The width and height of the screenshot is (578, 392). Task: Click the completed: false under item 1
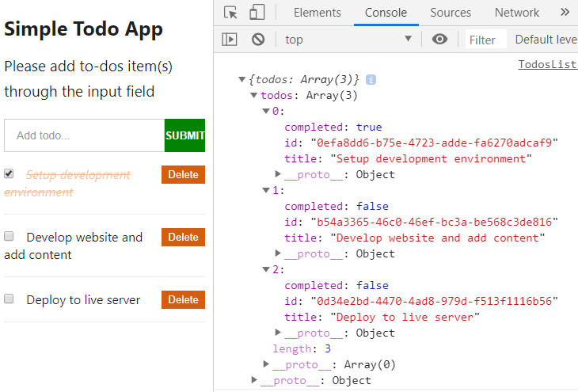click(337, 206)
